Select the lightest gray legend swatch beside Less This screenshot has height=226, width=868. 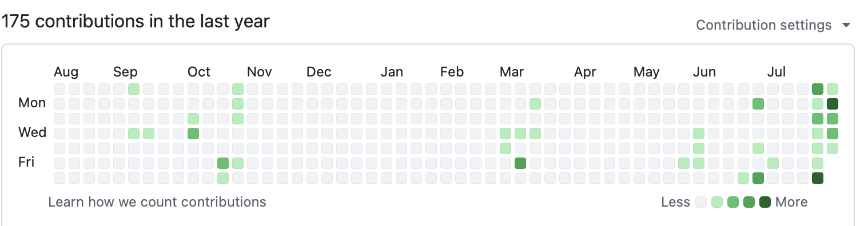coord(701,202)
